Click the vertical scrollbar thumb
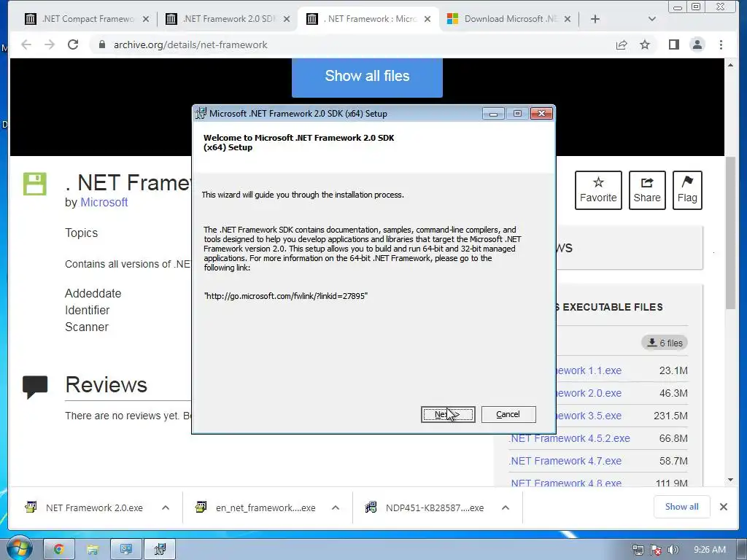 730,233
